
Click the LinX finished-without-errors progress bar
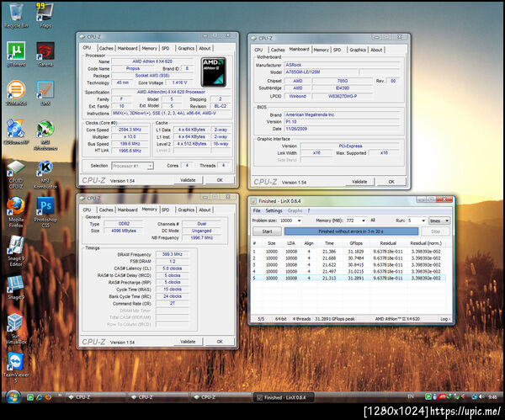click(351, 231)
